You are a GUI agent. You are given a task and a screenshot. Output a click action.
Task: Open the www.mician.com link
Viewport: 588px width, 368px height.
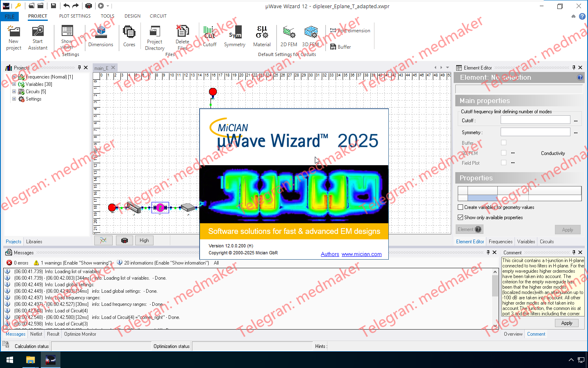click(x=362, y=254)
